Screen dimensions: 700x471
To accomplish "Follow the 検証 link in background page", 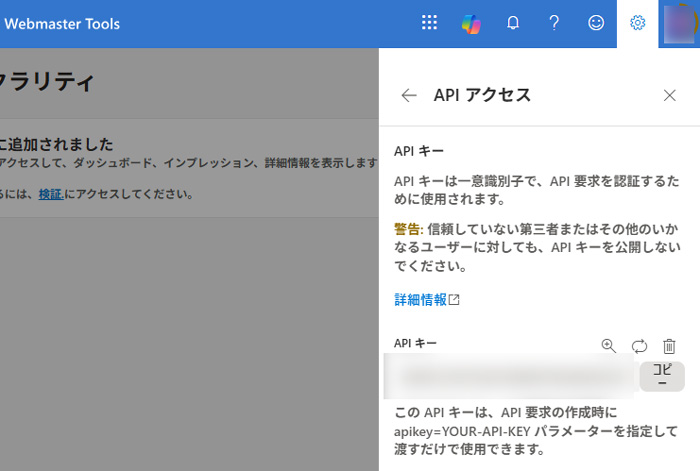I will coord(51,194).
